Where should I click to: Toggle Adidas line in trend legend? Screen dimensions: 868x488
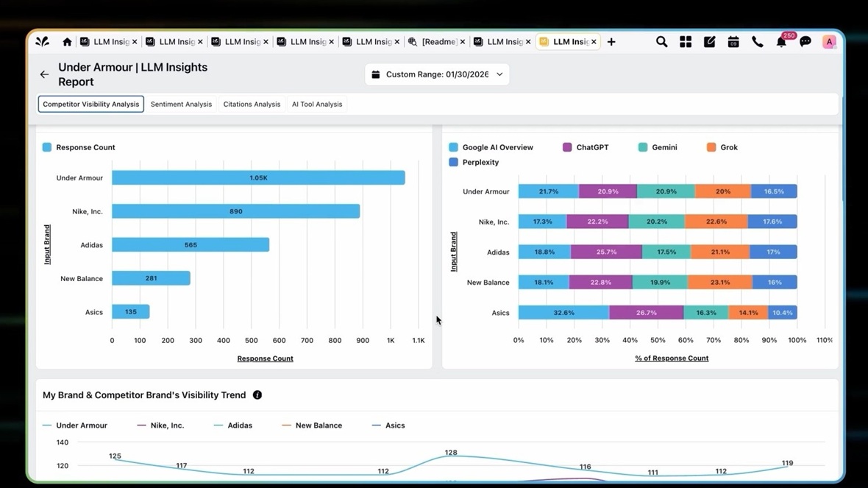(233, 425)
